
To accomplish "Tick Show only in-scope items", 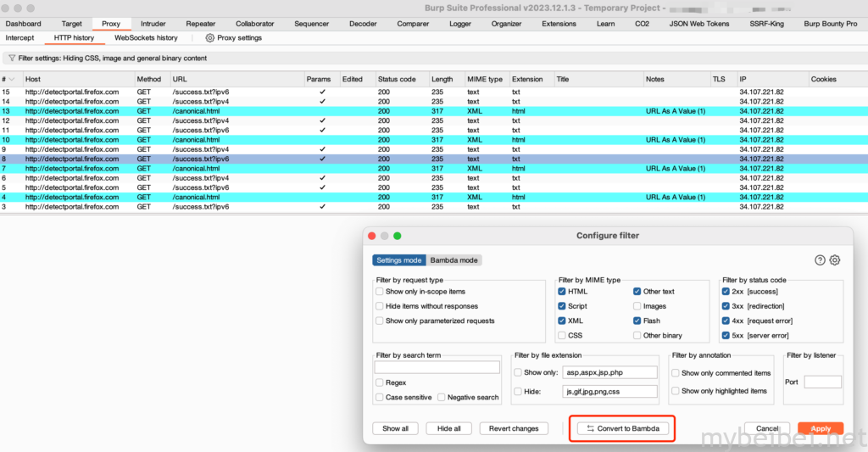I will pyautogui.click(x=379, y=292).
